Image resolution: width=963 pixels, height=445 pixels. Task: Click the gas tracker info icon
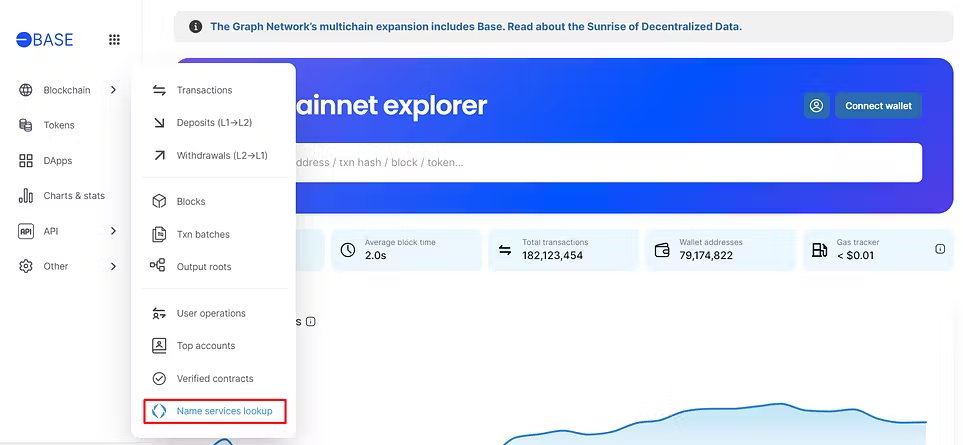pos(940,249)
